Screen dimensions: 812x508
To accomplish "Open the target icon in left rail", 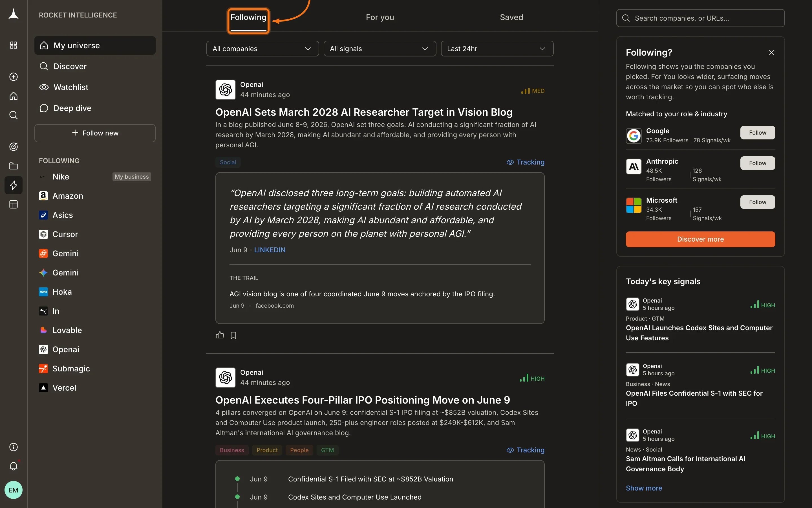I will coord(14,146).
